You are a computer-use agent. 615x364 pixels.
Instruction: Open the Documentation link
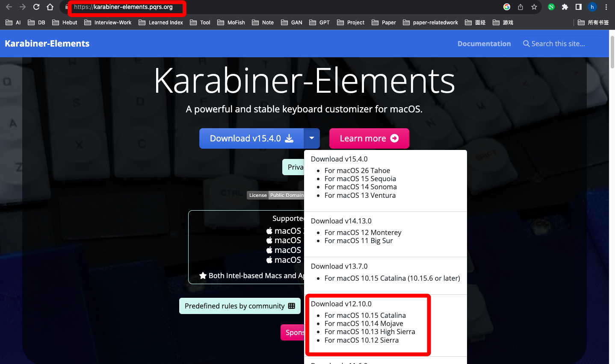tap(484, 44)
